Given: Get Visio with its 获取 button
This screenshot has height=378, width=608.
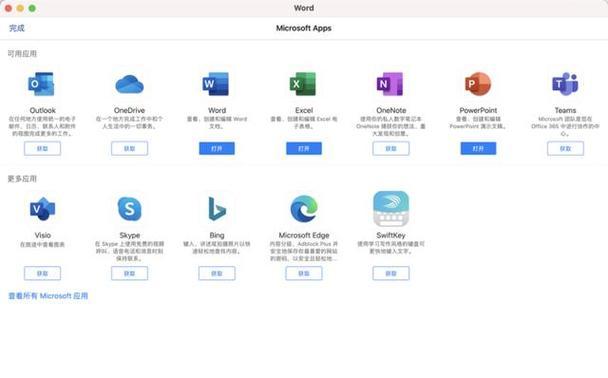Looking at the screenshot, I should [x=42, y=273].
